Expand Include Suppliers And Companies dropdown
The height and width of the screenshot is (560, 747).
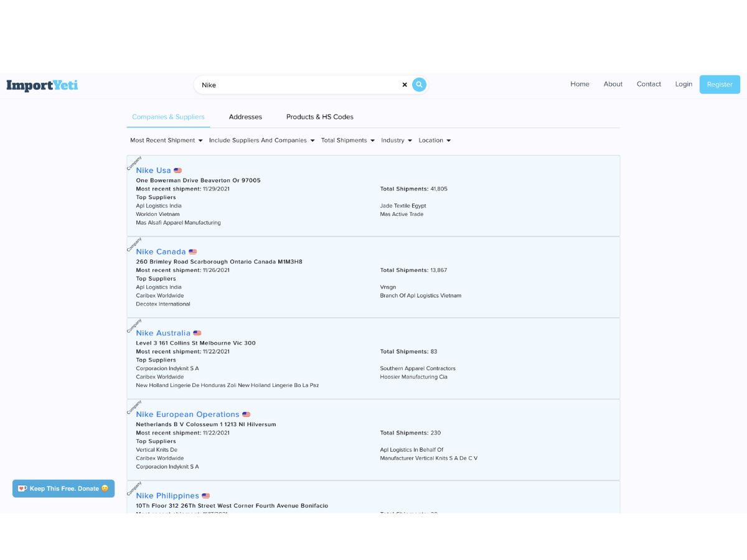pos(261,141)
